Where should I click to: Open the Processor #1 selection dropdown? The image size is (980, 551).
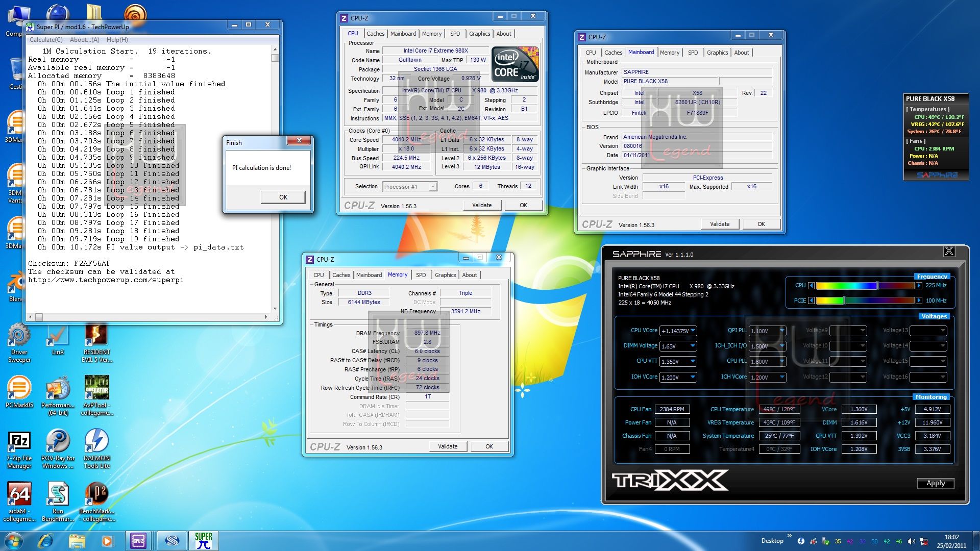[x=410, y=187]
